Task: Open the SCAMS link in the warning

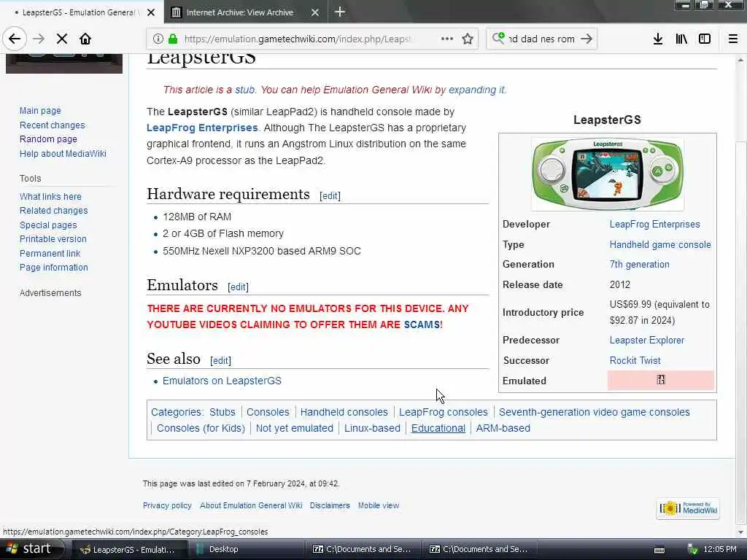Action: [422, 324]
